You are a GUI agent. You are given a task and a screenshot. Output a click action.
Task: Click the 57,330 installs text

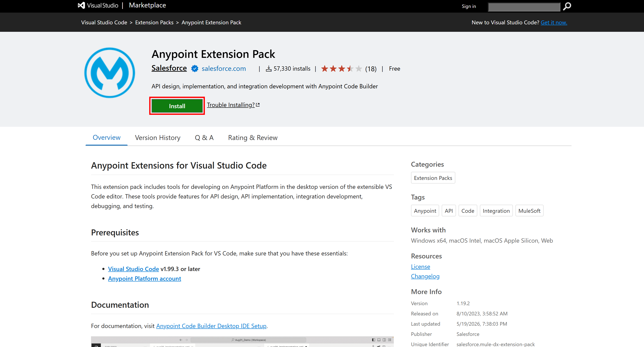[292, 69]
